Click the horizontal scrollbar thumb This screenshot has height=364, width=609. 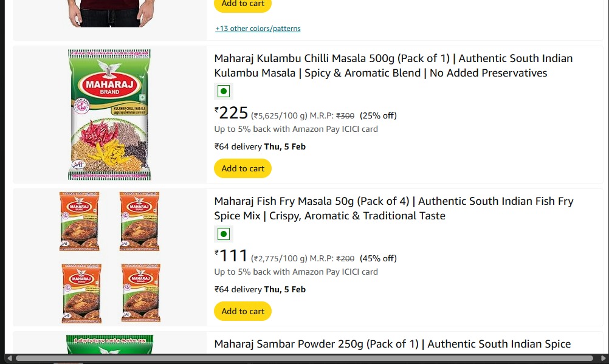[x=304, y=358]
